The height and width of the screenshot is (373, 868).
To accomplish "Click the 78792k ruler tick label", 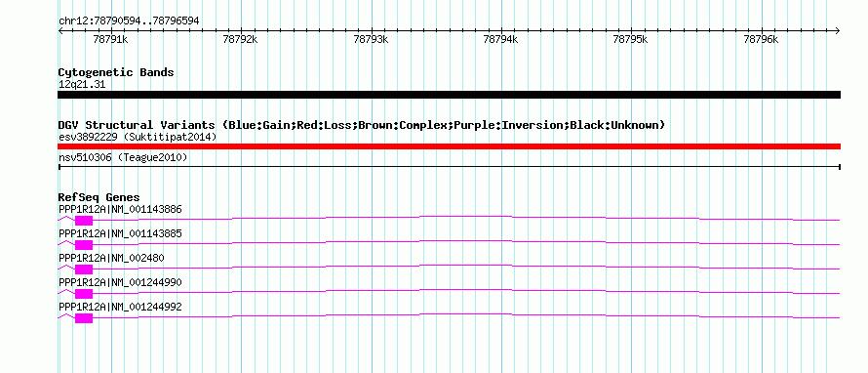I will coord(241,39).
